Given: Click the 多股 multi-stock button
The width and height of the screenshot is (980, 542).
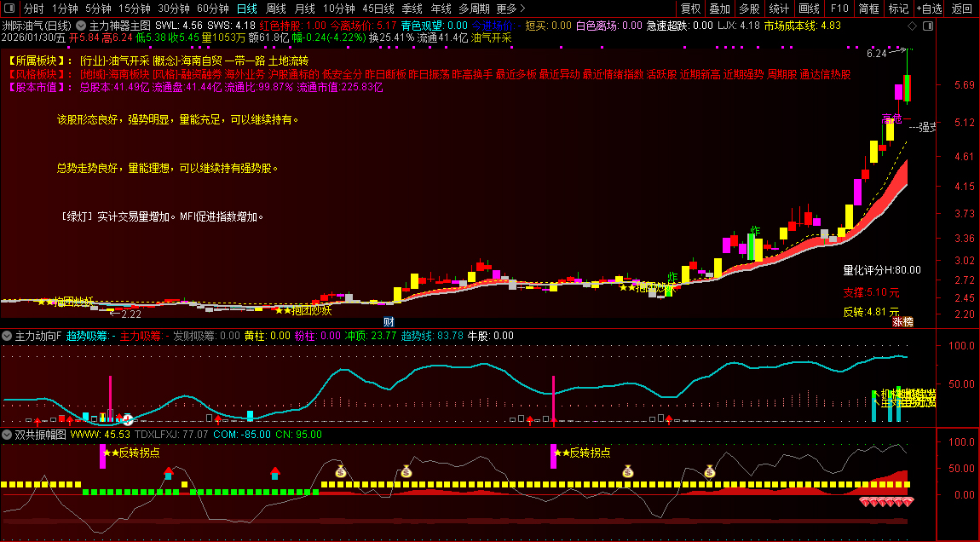Looking at the screenshot, I should pyautogui.click(x=749, y=9).
